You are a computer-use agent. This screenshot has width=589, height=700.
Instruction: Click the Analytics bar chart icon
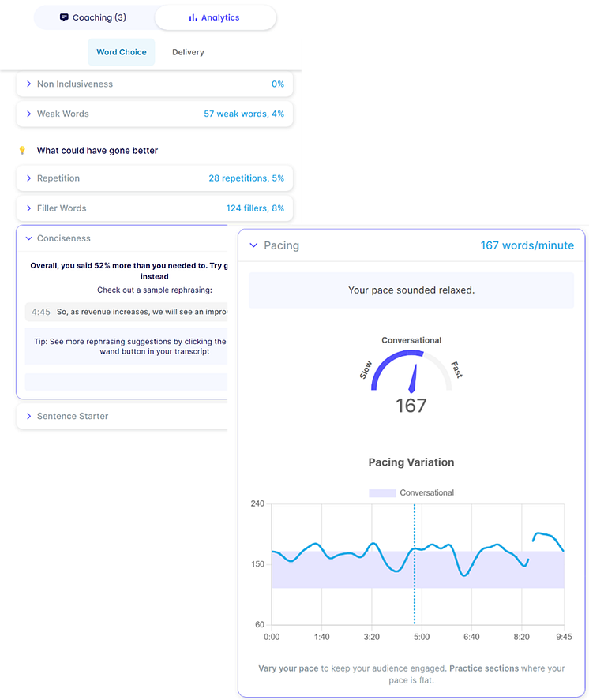tap(193, 17)
